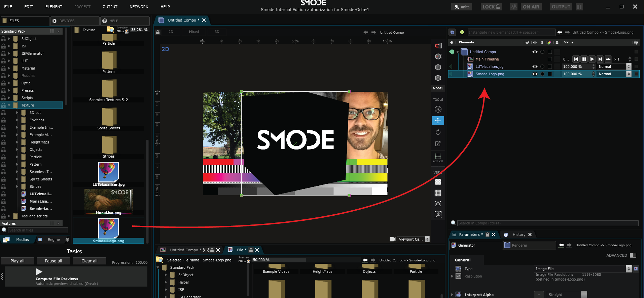
Task: Click the viewport lock icon beside 2D
Action: pos(157,32)
